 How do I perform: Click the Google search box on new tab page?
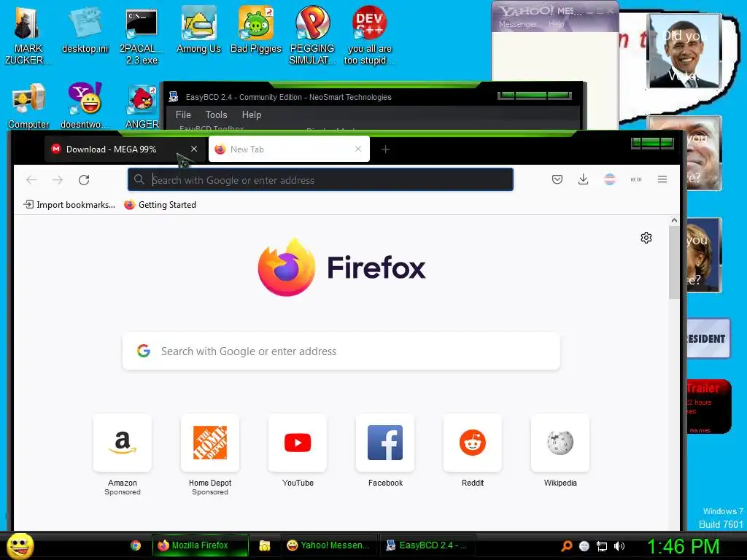341,351
